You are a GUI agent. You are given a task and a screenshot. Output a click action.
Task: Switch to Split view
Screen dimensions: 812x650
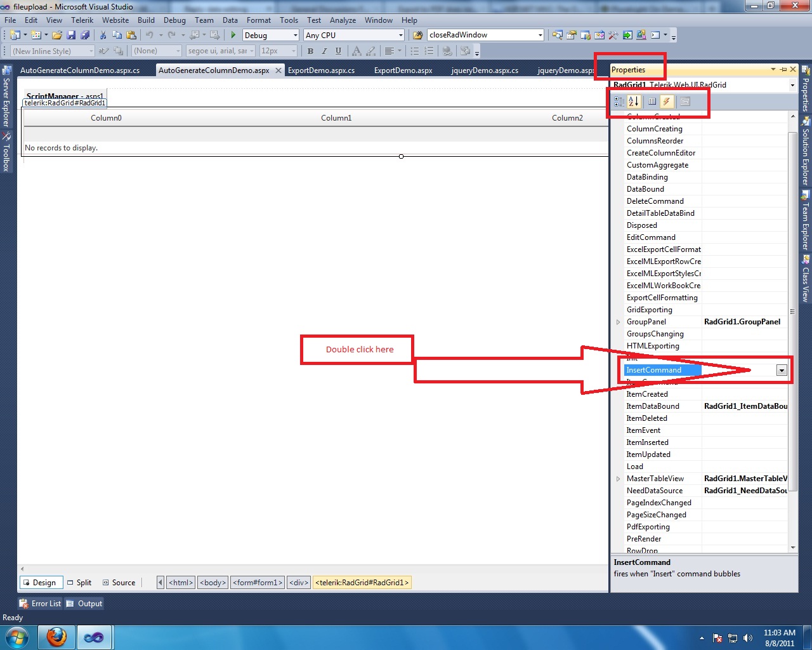click(79, 582)
